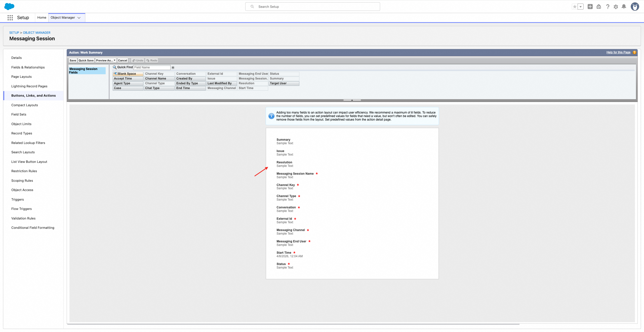Click the star icon to favorite this page

click(575, 7)
